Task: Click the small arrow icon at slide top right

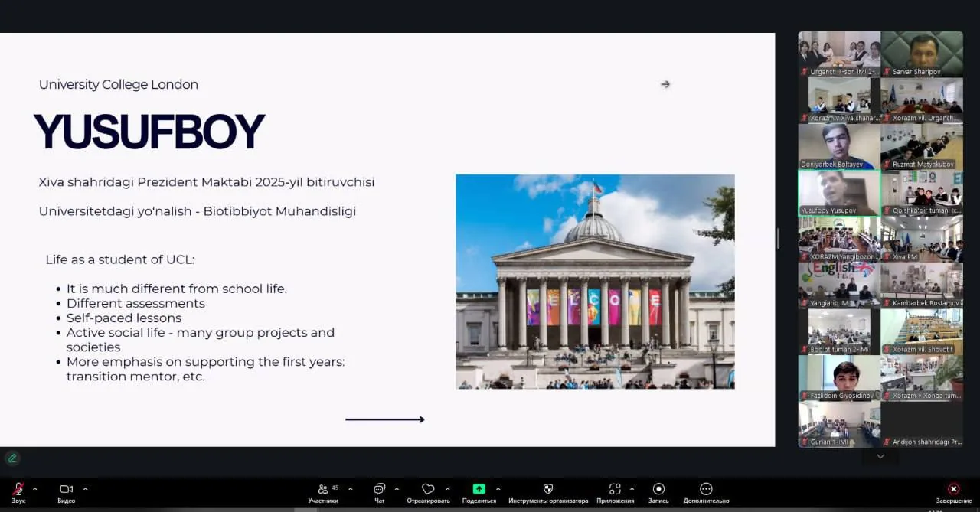Action: tap(665, 84)
